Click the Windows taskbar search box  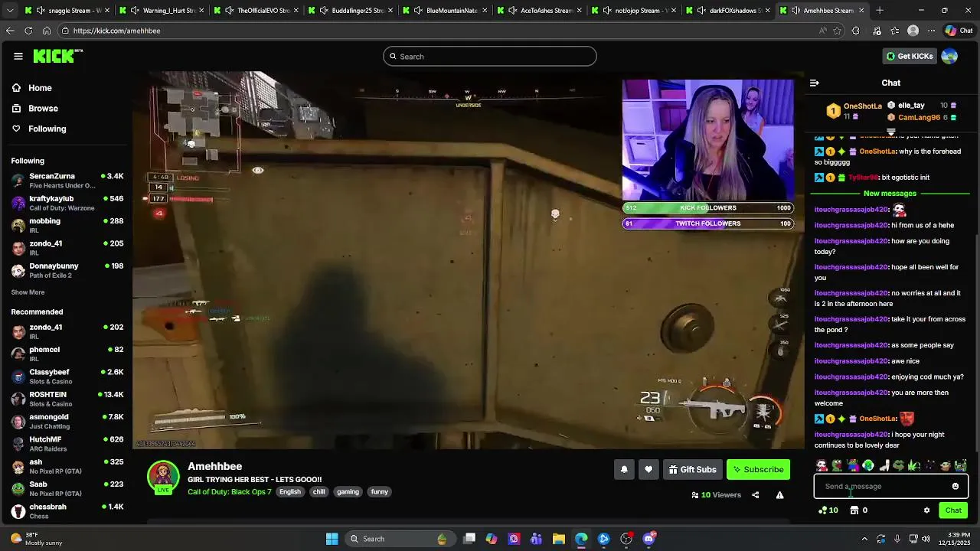399,539
